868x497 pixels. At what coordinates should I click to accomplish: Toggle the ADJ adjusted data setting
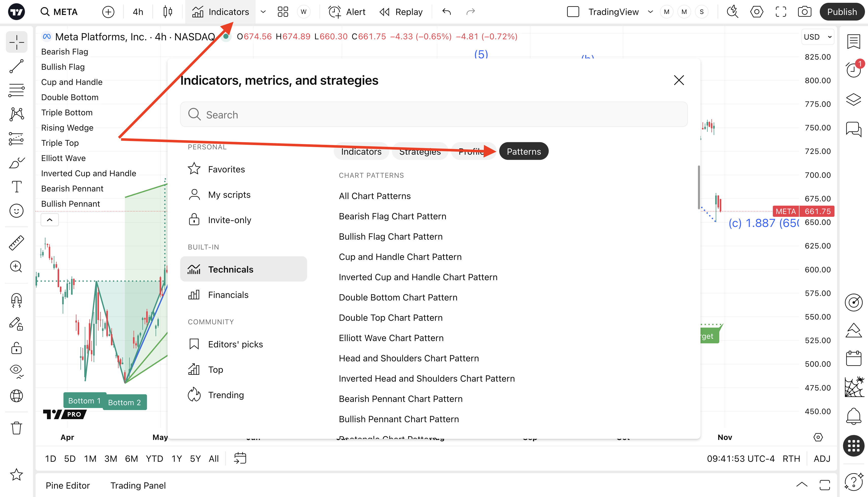(x=822, y=458)
